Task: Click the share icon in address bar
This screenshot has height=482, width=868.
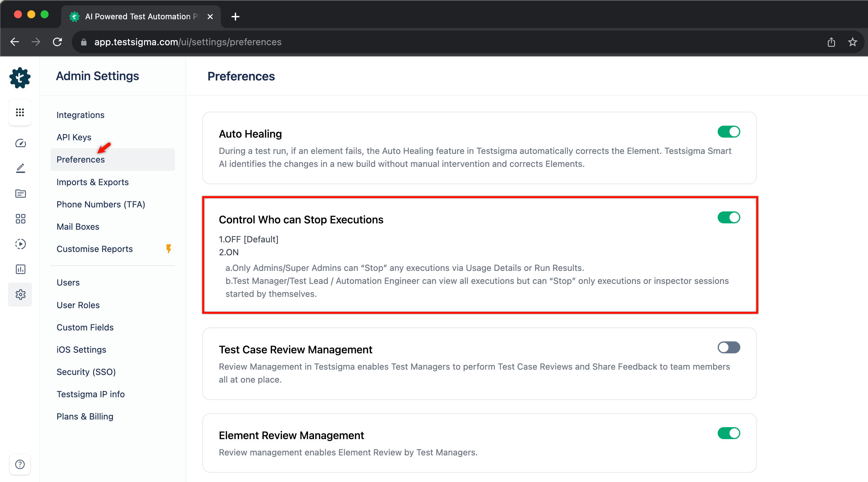Action: tap(831, 42)
